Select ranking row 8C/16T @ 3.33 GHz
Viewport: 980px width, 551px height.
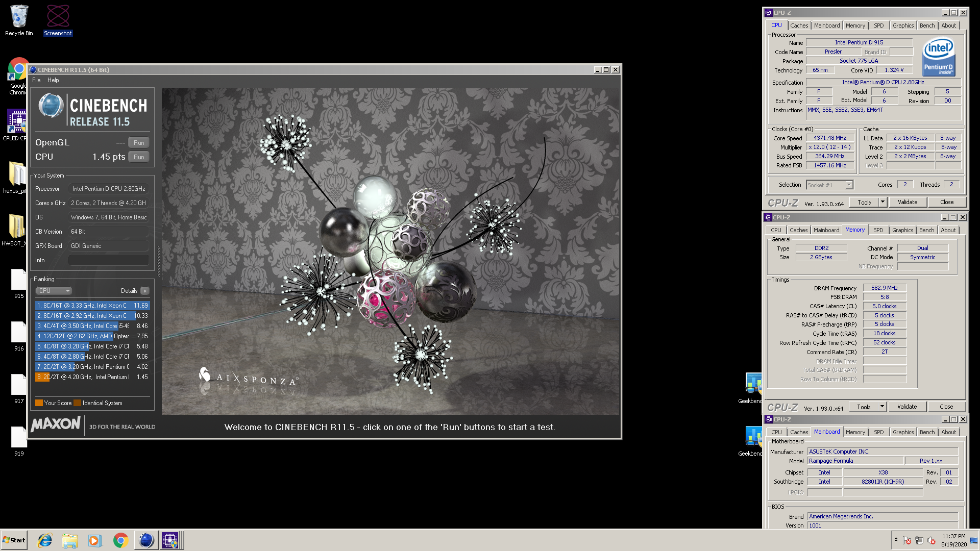92,306
